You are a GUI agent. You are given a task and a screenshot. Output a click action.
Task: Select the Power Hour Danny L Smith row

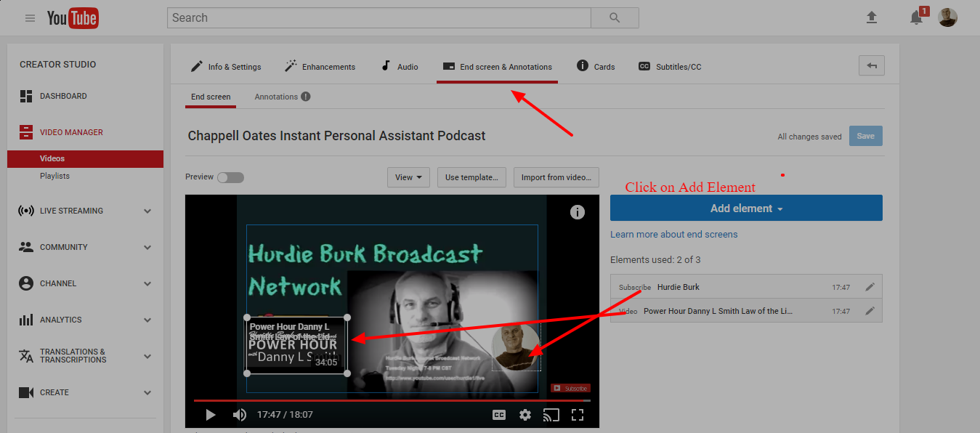point(746,311)
